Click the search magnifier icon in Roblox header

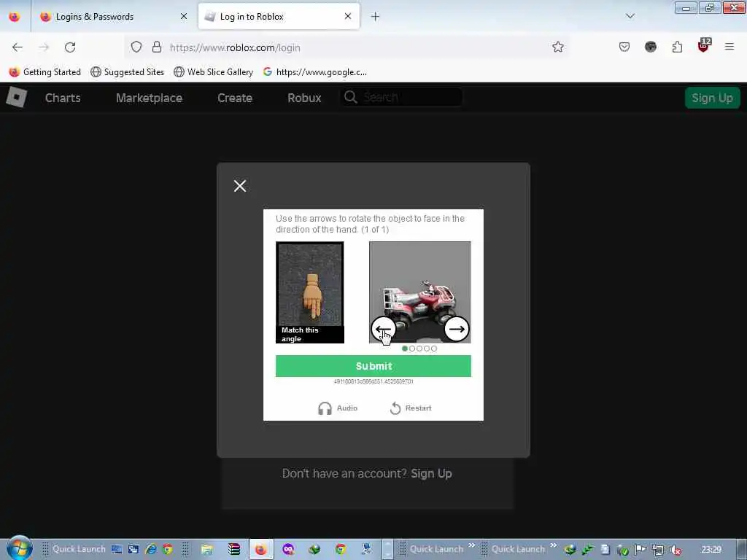351,97
